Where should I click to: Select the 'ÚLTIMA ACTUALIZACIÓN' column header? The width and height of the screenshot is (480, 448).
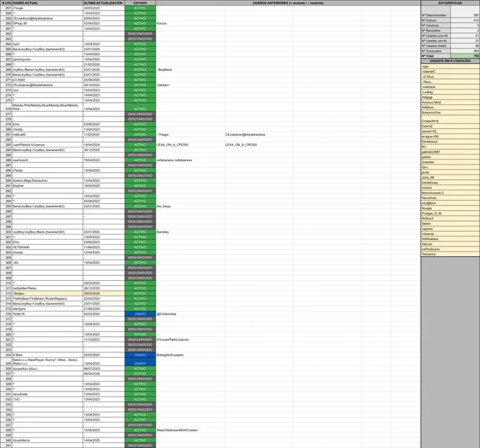(104, 3)
